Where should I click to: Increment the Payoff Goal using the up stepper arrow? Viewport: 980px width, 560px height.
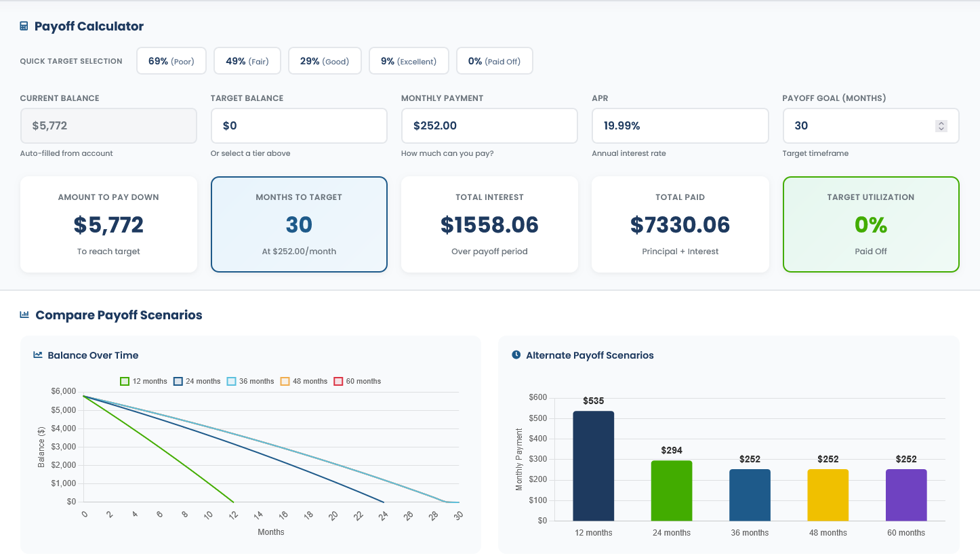[941, 121]
